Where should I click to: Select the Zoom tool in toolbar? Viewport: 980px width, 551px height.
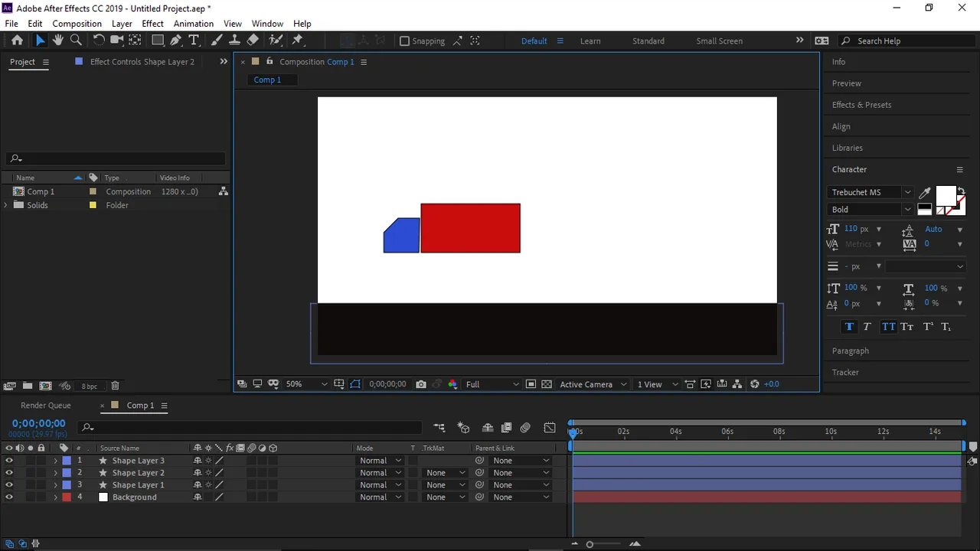[76, 41]
